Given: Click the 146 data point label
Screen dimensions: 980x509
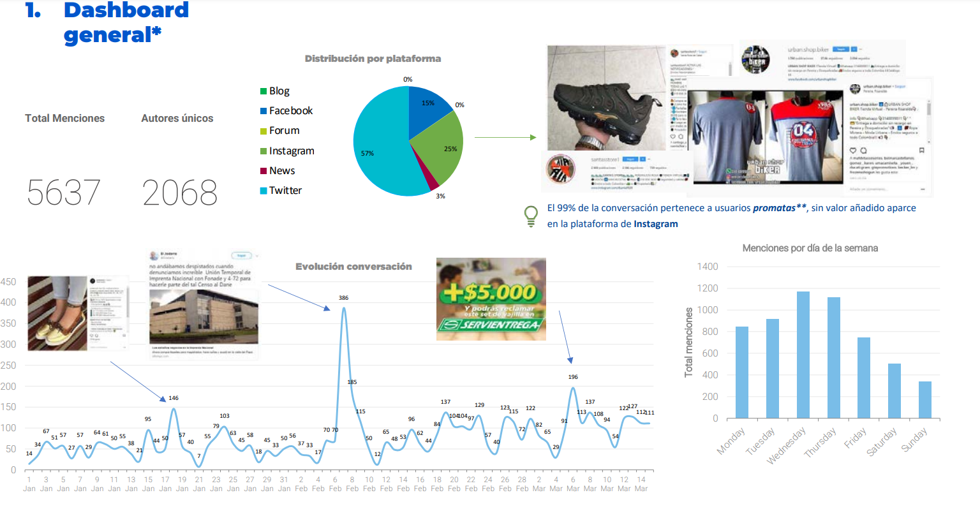Looking at the screenshot, I should (174, 398).
